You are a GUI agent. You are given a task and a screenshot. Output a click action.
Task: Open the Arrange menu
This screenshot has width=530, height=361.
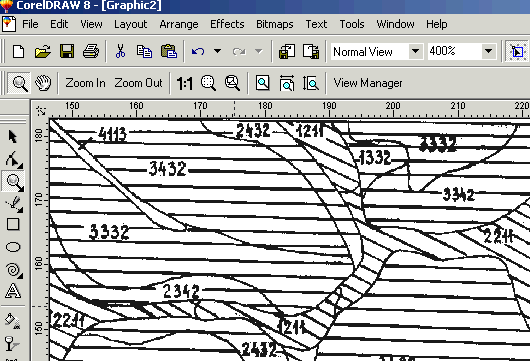179,24
